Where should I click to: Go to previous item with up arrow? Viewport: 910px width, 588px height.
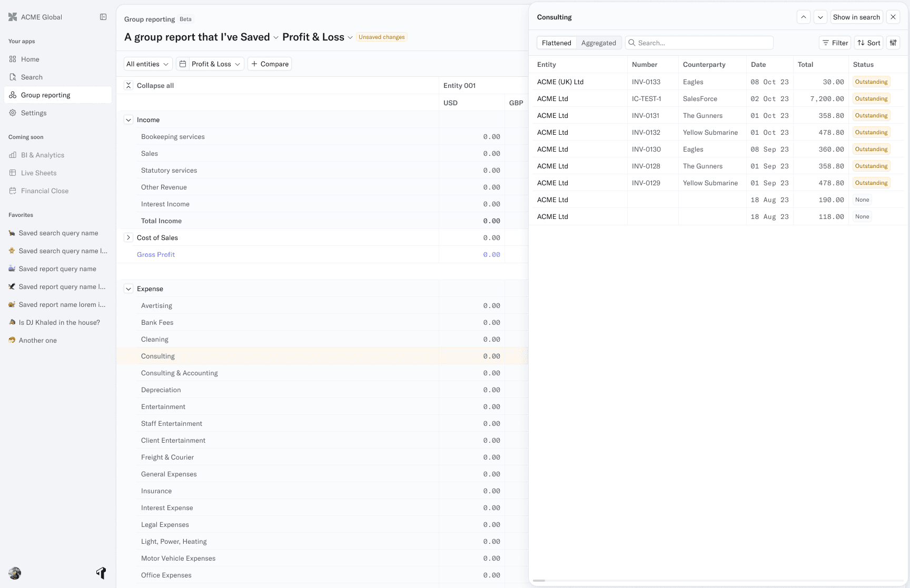[804, 17]
